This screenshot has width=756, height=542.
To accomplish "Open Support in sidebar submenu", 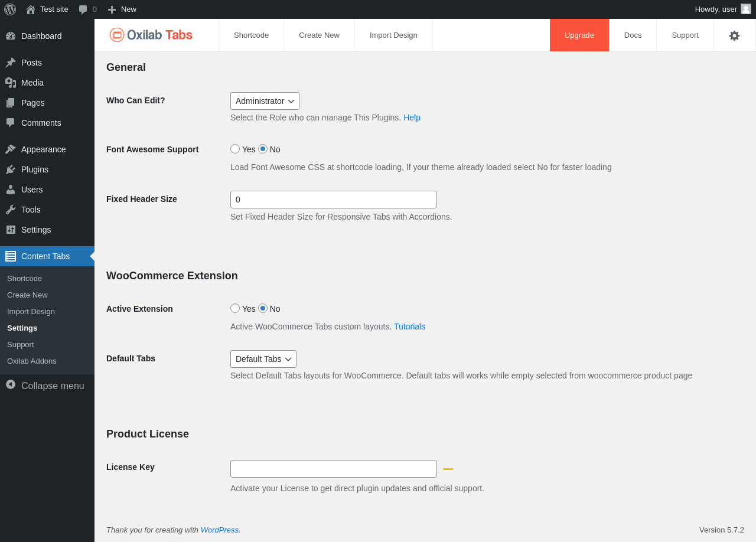I will [x=20, y=344].
